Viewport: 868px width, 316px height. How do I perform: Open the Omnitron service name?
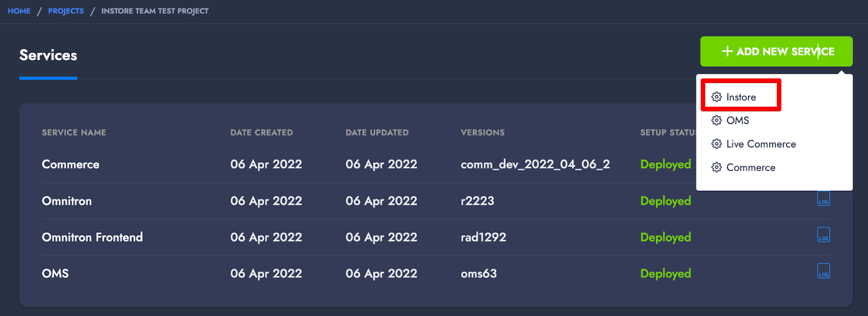[67, 201]
